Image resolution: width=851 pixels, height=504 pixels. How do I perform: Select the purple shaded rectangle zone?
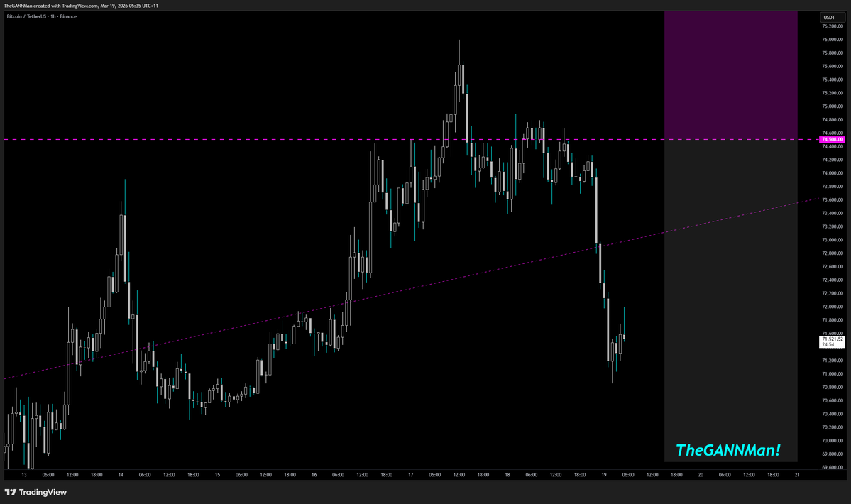pyautogui.click(x=730, y=75)
